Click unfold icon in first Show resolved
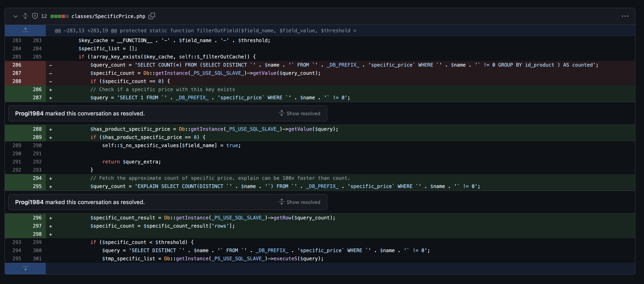Image resolution: width=644 pixels, height=284 pixels. coord(281,113)
